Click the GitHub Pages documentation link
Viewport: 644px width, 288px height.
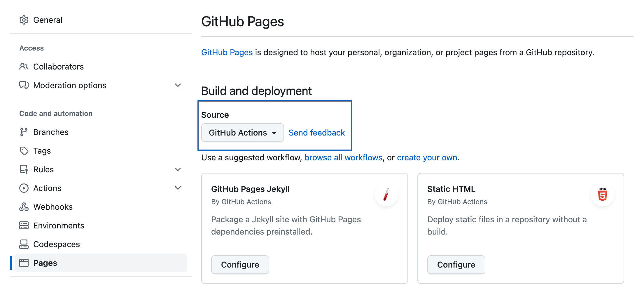[227, 52]
